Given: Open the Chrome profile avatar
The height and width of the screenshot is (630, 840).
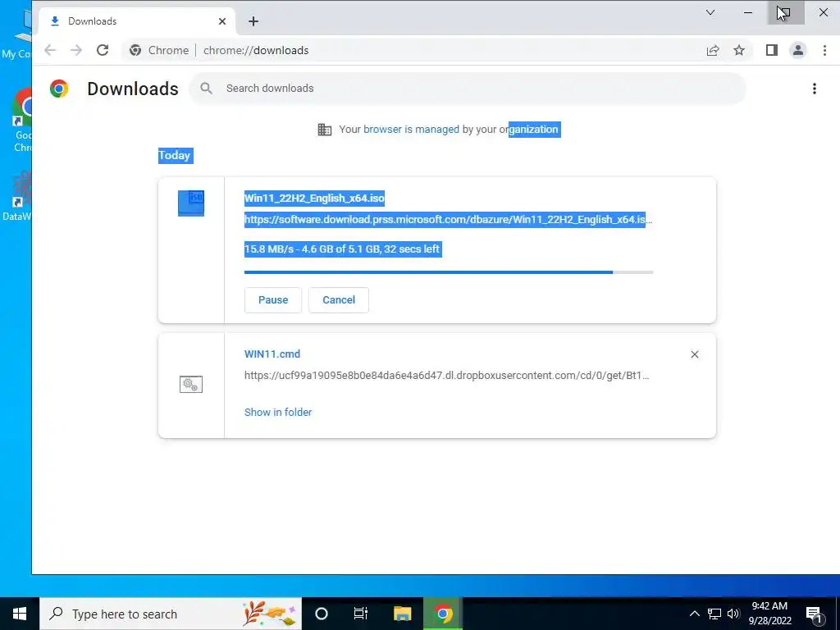Looking at the screenshot, I should tap(798, 50).
